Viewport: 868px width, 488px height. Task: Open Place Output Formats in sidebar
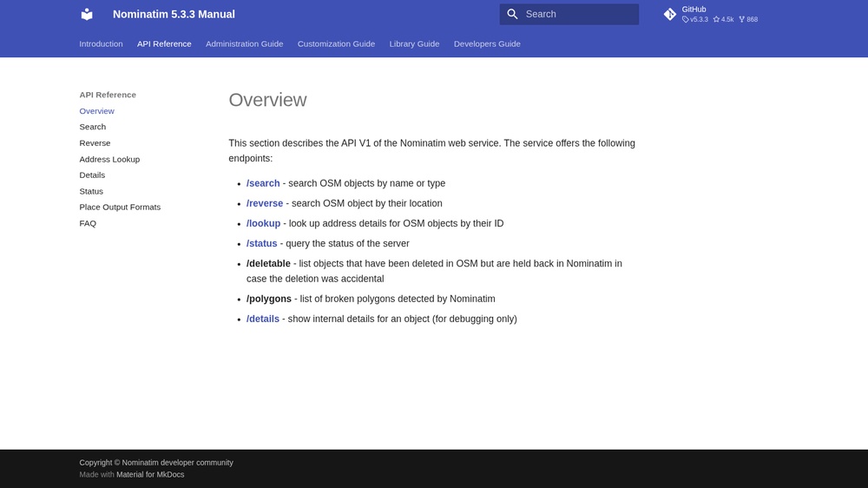pyautogui.click(x=120, y=208)
